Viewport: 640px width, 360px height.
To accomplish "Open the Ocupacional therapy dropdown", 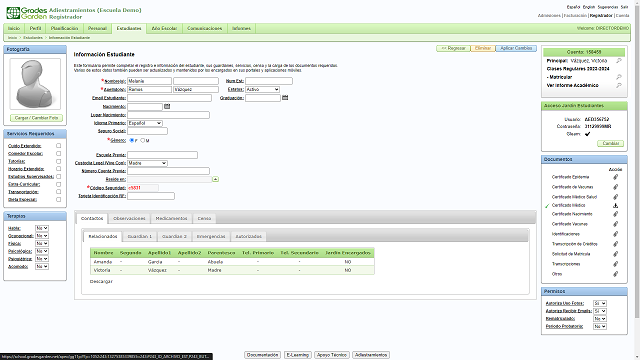I will click(42, 236).
